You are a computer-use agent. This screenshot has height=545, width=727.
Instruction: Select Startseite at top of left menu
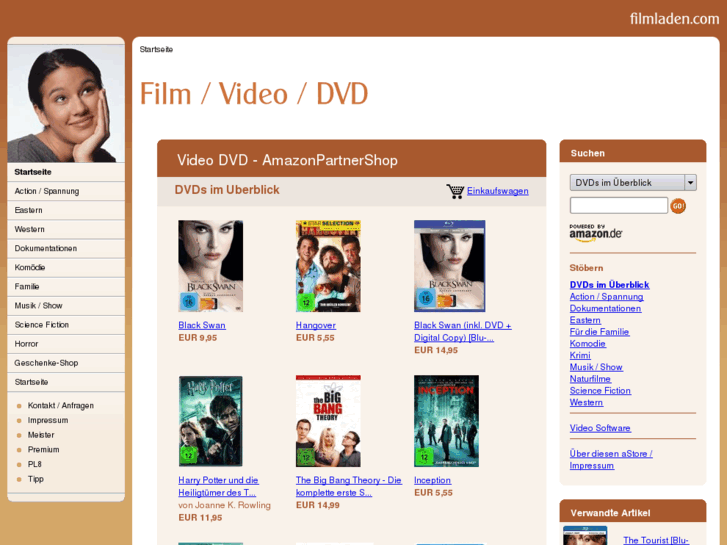pyautogui.click(x=66, y=172)
